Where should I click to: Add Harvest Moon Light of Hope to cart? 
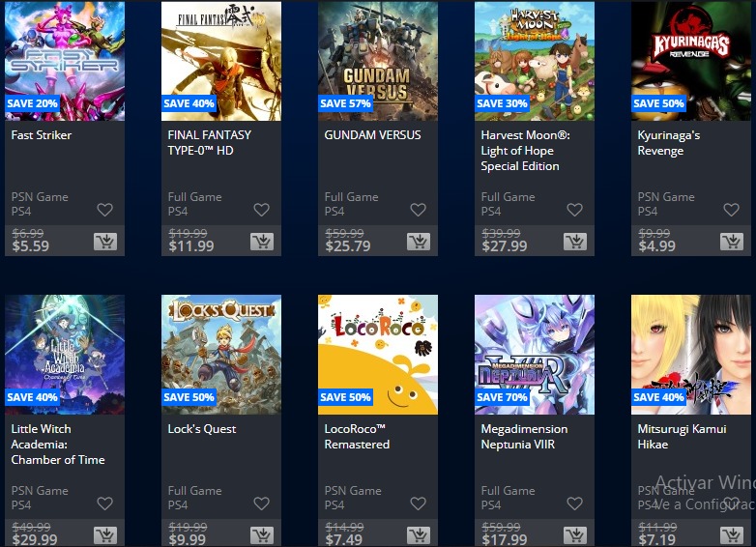pyautogui.click(x=575, y=242)
